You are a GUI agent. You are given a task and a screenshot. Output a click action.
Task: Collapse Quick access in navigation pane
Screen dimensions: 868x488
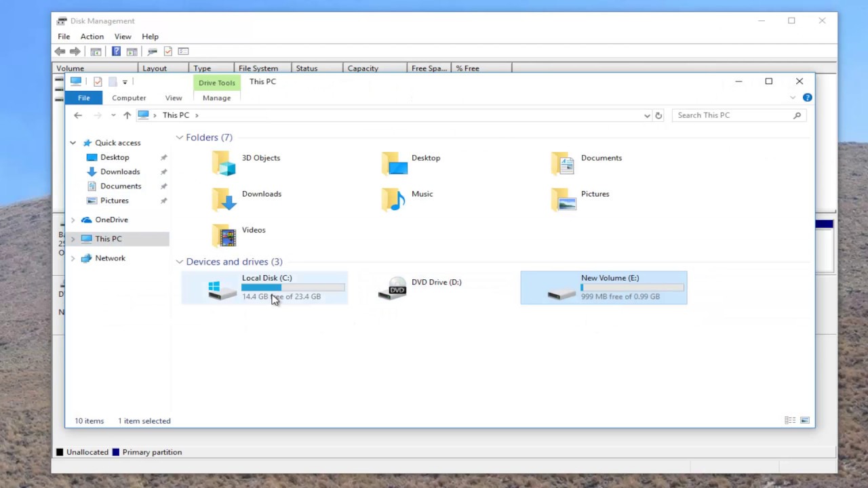(73, 143)
